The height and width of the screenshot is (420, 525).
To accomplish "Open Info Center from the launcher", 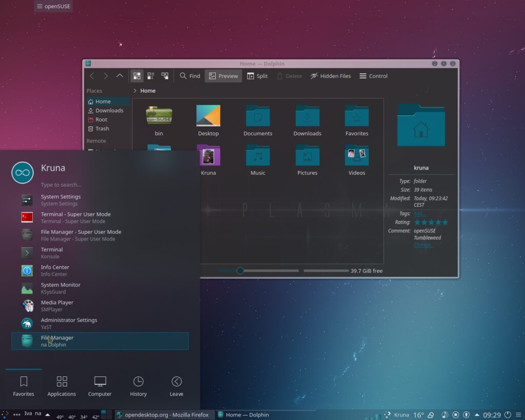I will click(x=100, y=271).
